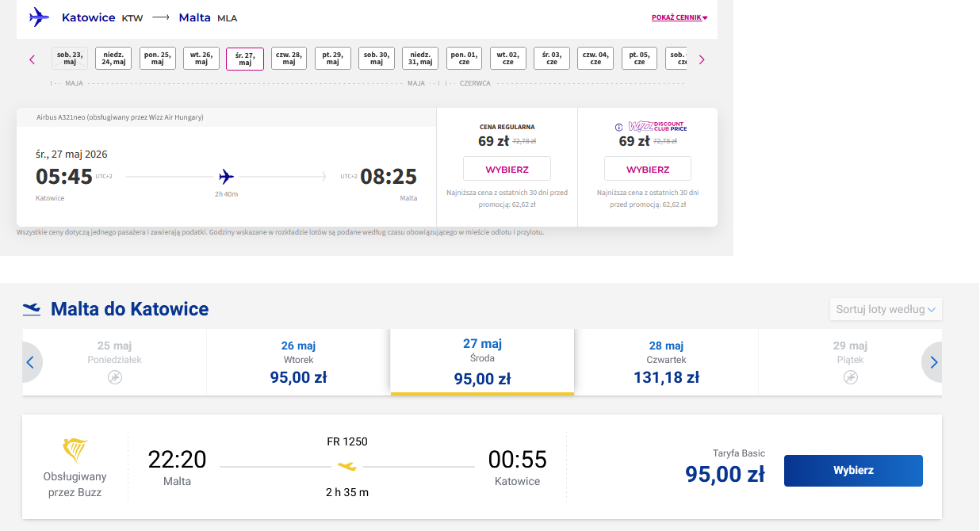Select the sob. 30, maj date tab

coord(377,59)
